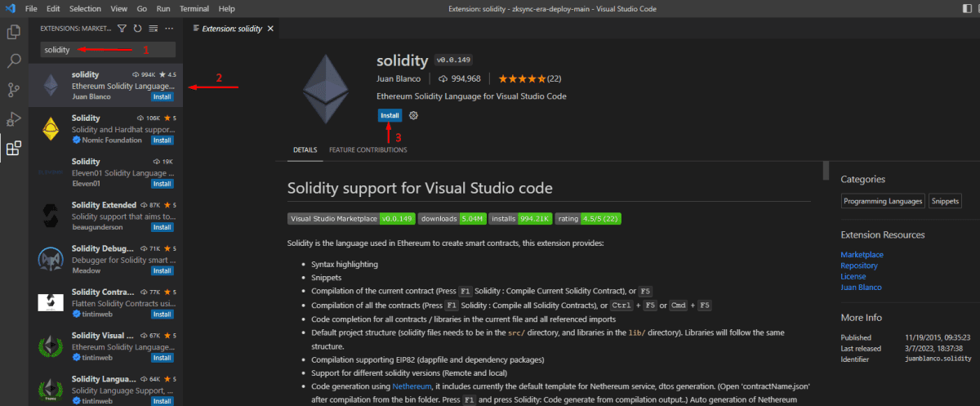This screenshot has width=980, height=406.
Task: Select the Nomic Foundation Solidity extension icon
Action: [51, 129]
